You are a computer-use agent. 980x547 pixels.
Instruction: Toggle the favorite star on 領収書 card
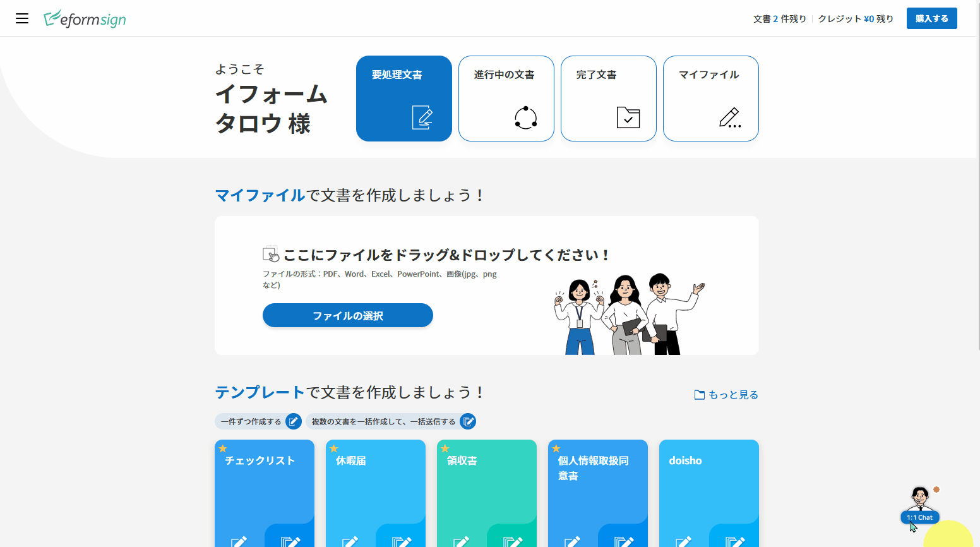445,448
